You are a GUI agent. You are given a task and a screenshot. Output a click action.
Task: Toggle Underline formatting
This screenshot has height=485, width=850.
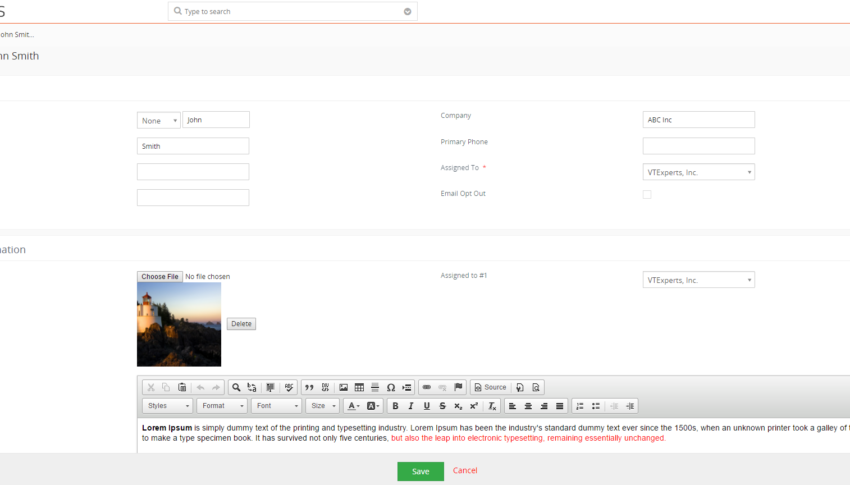(427, 406)
